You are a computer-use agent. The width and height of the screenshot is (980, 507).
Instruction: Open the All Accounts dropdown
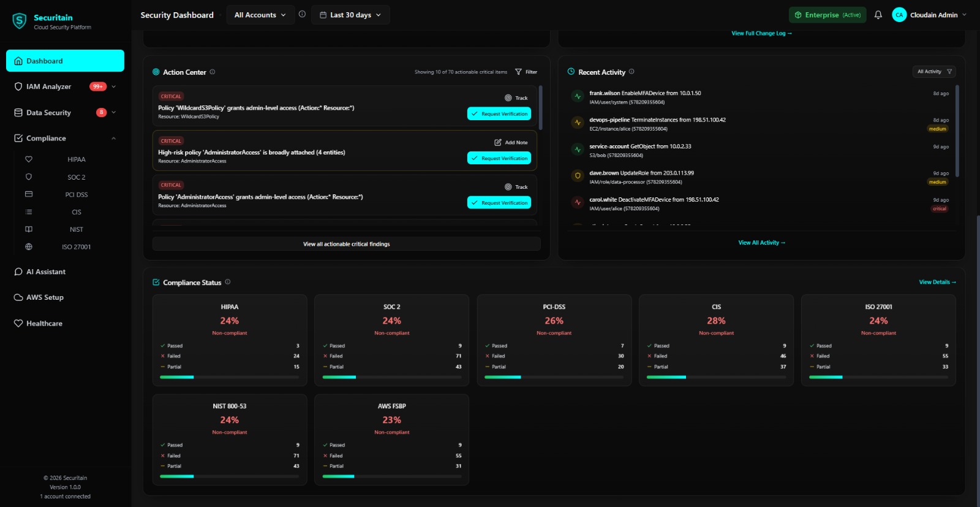pyautogui.click(x=260, y=15)
